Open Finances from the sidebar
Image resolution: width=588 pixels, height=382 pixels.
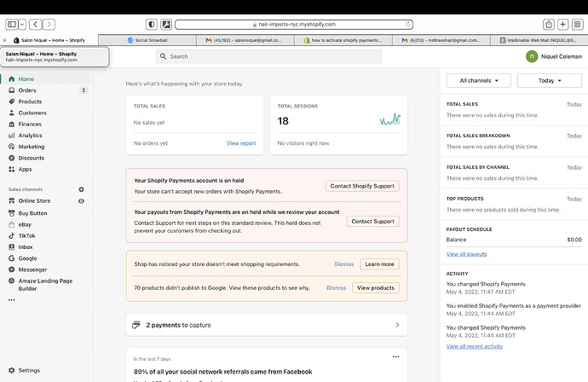click(30, 124)
